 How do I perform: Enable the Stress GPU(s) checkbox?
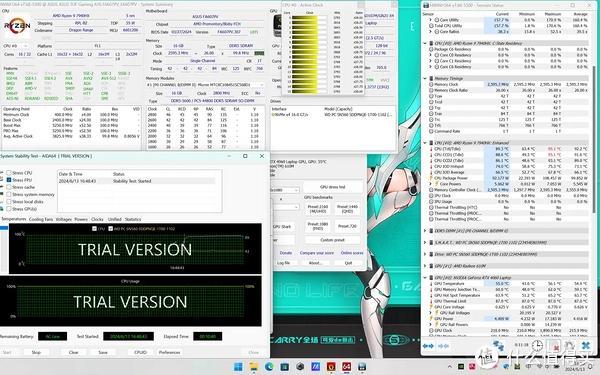tap(9, 209)
